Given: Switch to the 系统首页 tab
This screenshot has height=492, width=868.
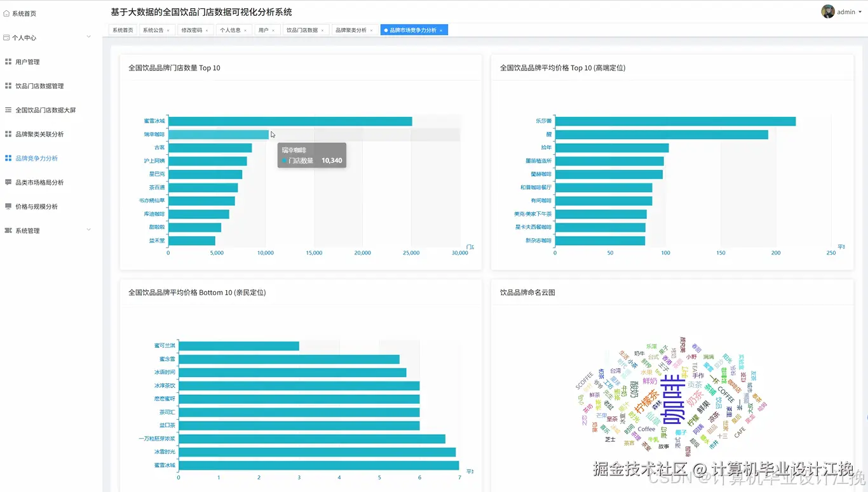Looking at the screenshot, I should (x=123, y=30).
